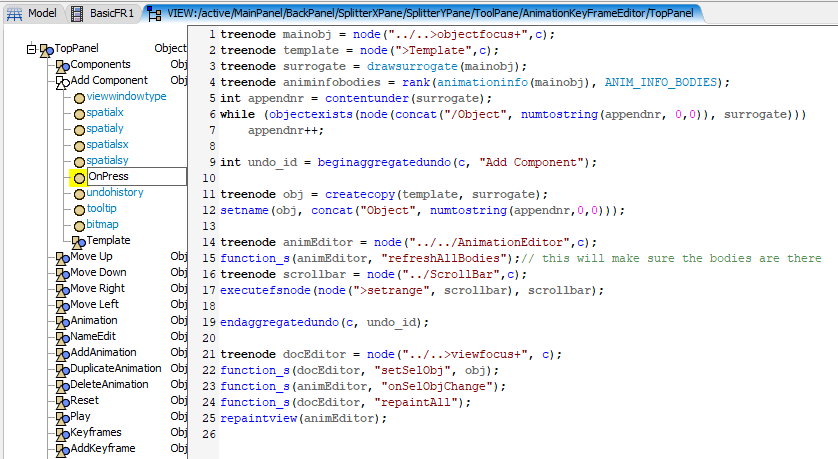
Task: Select the Move Right tree node
Action: (x=98, y=289)
